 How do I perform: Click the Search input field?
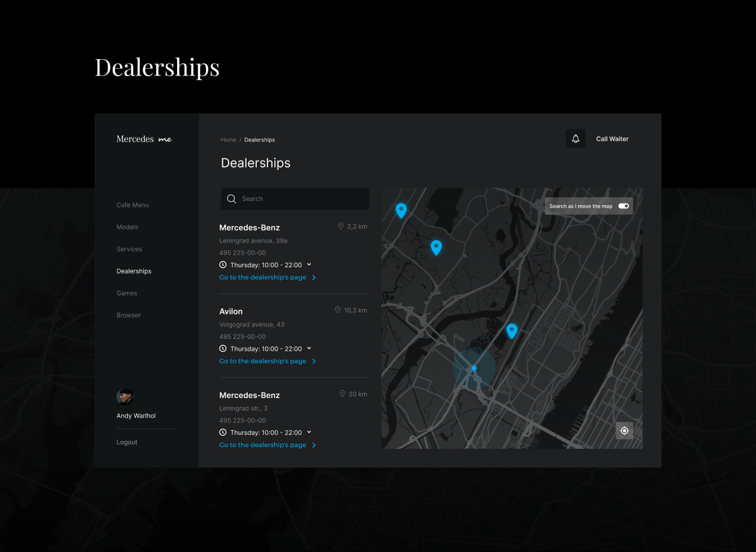pyautogui.click(x=302, y=199)
